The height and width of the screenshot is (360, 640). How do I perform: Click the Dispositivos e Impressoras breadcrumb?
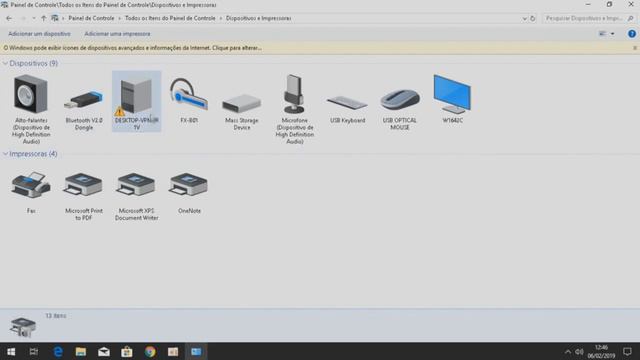(x=258, y=18)
